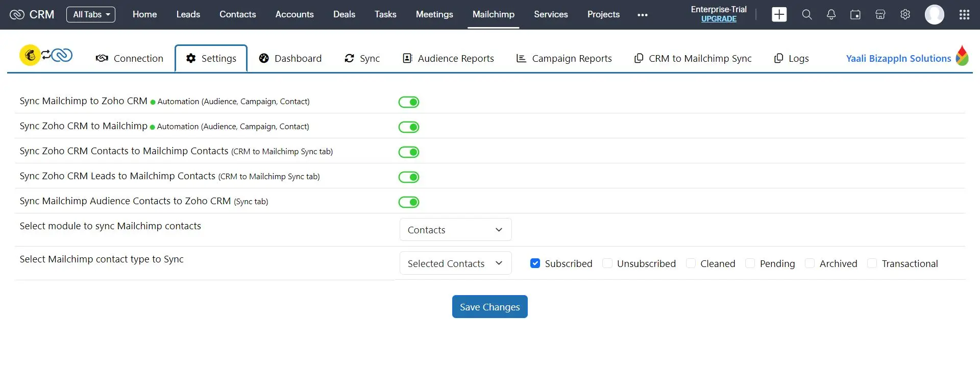Image resolution: width=980 pixels, height=388 pixels.
Task: Open the marketplace store icon
Action: coord(880,14)
